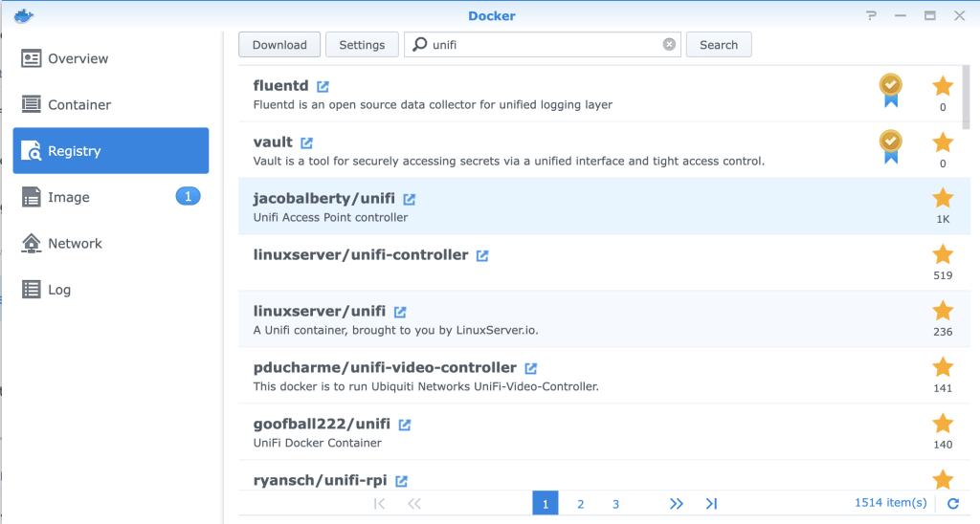Open external link icon beside vault
980x524 pixels.
pos(306,142)
